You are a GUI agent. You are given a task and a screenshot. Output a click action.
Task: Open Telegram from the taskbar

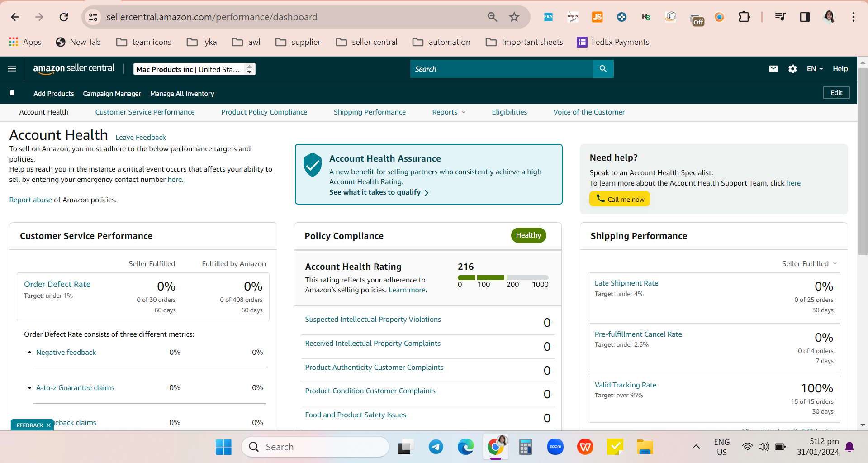pos(436,447)
